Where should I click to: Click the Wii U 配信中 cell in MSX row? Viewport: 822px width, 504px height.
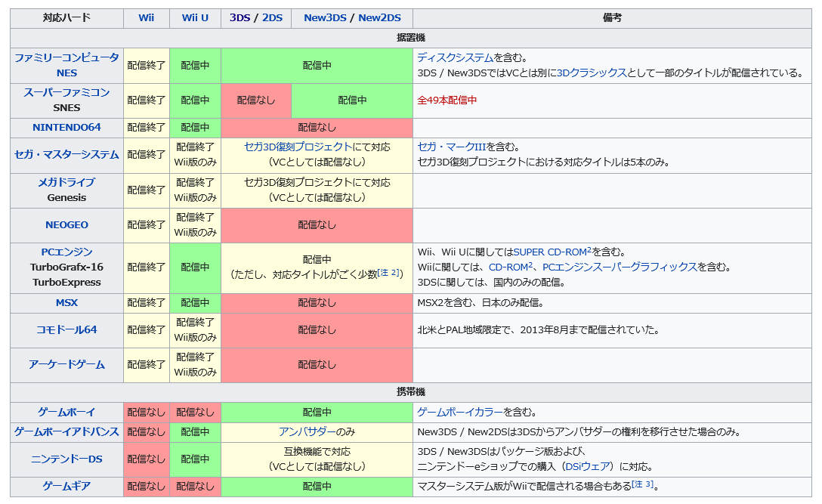tap(195, 302)
